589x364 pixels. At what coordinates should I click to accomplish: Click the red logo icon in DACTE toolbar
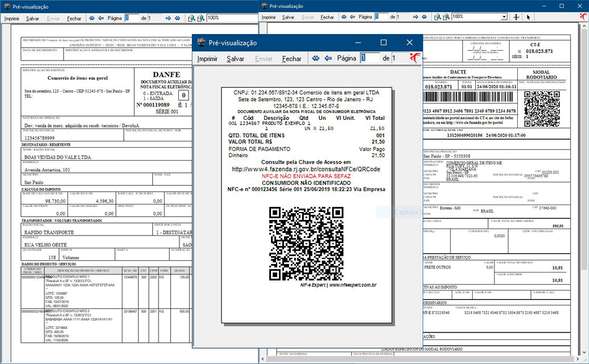click(583, 17)
